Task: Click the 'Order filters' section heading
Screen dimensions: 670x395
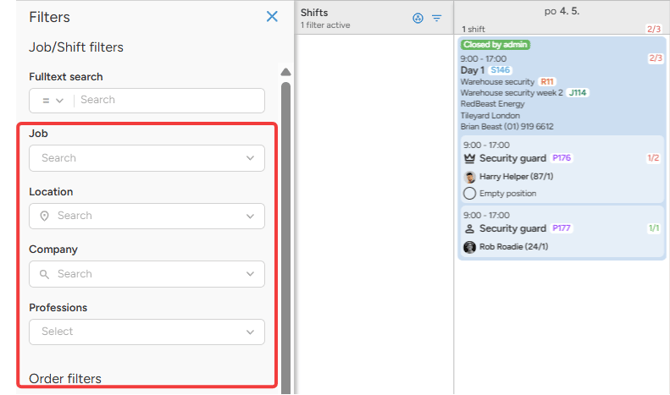Action: click(x=65, y=379)
